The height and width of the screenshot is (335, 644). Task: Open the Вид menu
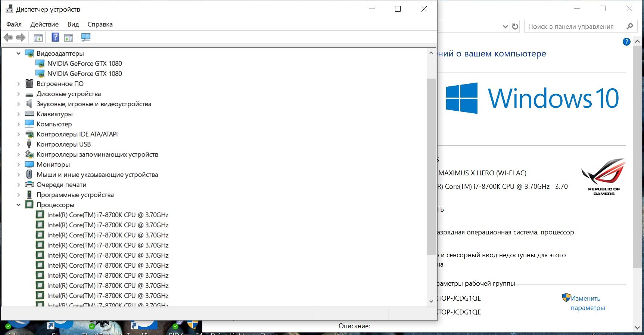[x=73, y=24]
